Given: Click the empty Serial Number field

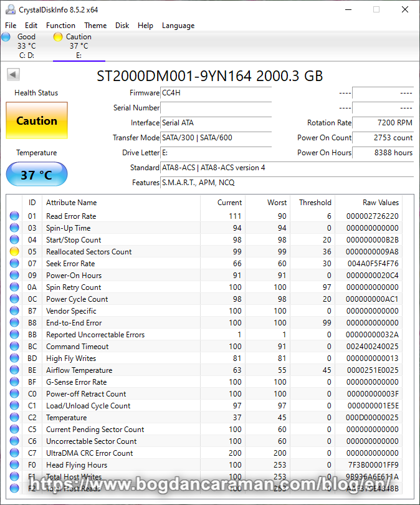Looking at the screenshot, I should tap(216, 108).
